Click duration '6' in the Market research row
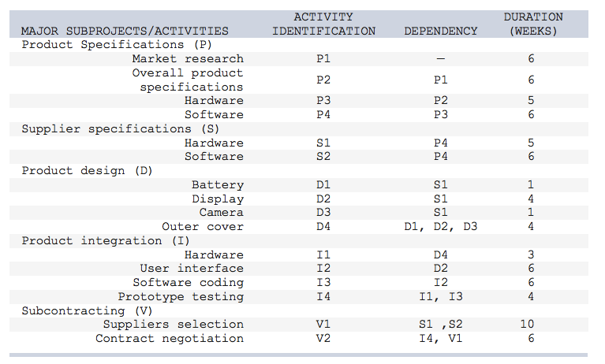This screenshot has width=605, height=364. click(x=532, y=58)
